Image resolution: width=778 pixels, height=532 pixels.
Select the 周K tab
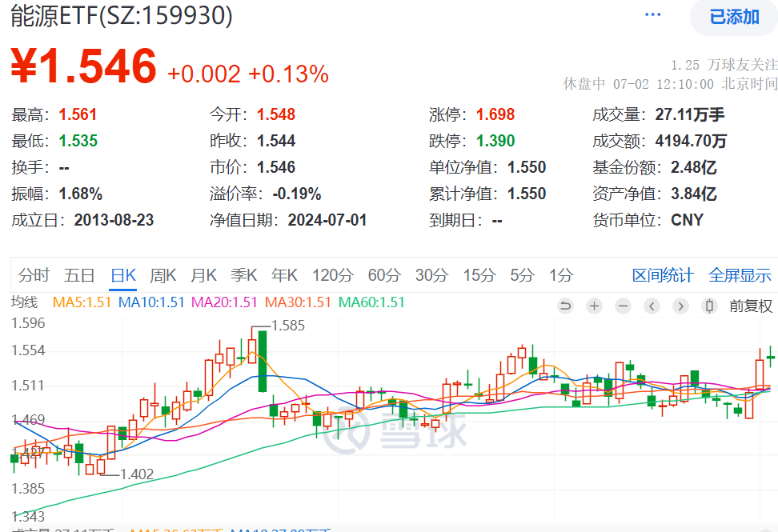[x=163, y=274]
